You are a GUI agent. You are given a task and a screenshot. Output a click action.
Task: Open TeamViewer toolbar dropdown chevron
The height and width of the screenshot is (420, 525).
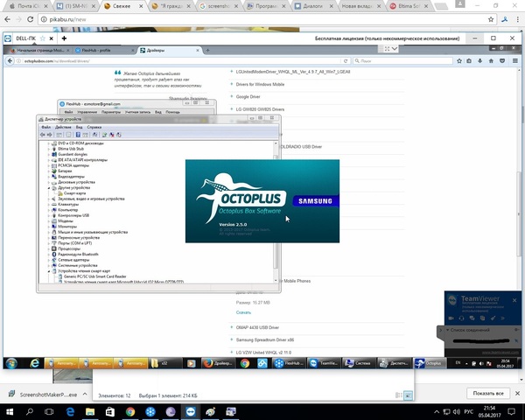coord(395,49)
